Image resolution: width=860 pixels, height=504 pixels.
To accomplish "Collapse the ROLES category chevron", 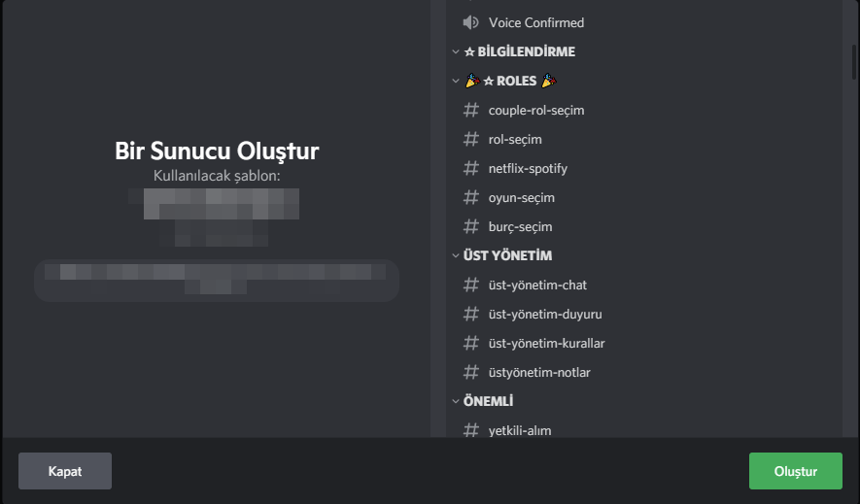I will [456, 81].
